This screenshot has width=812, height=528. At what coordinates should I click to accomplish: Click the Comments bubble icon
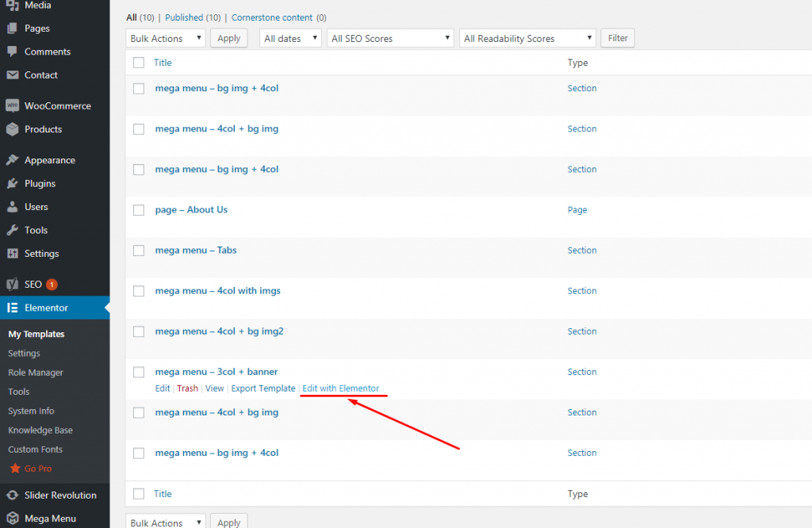pos(13,52)
